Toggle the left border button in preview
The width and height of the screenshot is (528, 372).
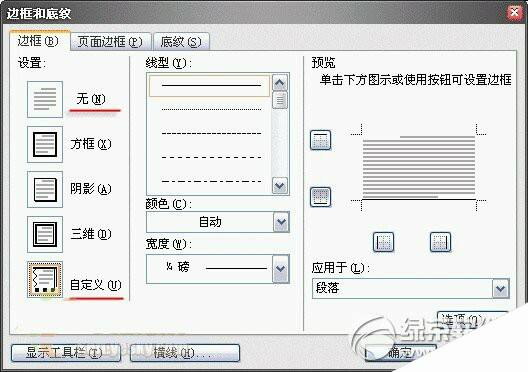pos(384,242)
